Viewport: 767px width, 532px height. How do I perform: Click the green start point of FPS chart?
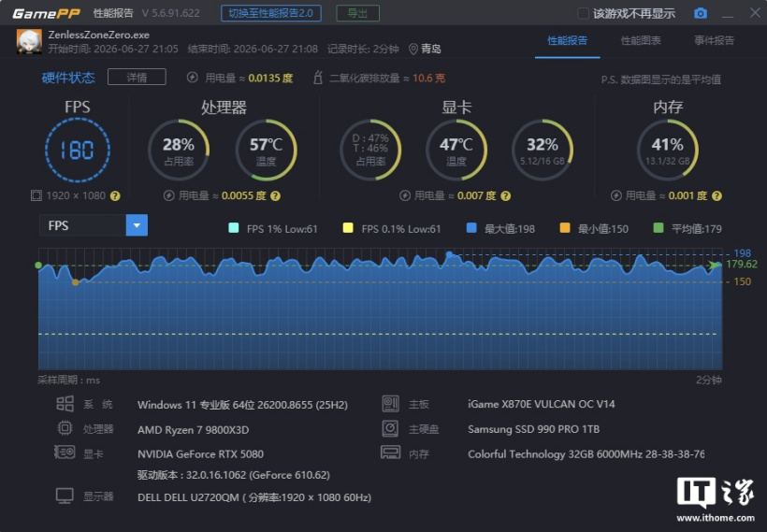coord(38,265)
